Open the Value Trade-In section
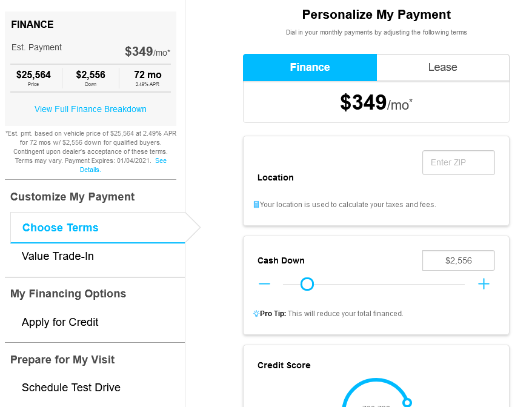Screen dimensions: 532x407 [x=58, y=256]
